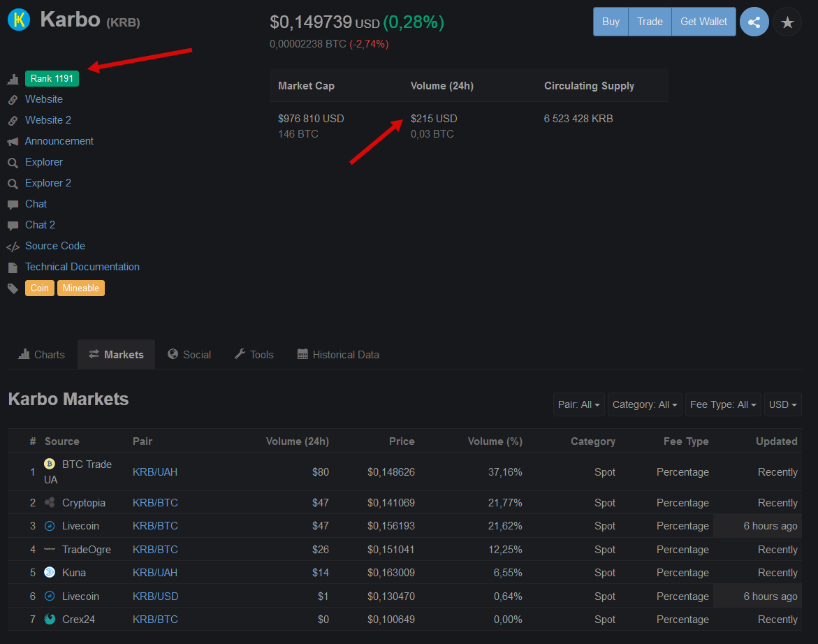
Task: Open the Explorer 2 link
Action: (48, 183)
